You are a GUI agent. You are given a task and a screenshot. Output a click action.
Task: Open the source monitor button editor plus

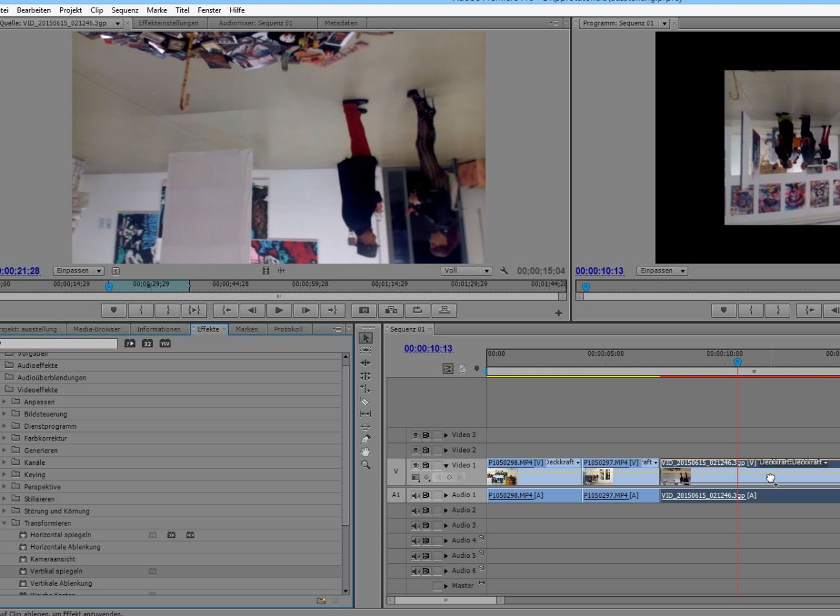click(x=558, y=313)
